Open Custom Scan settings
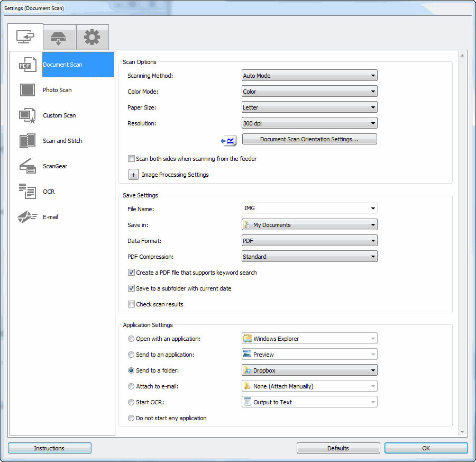 click(59, 115)
